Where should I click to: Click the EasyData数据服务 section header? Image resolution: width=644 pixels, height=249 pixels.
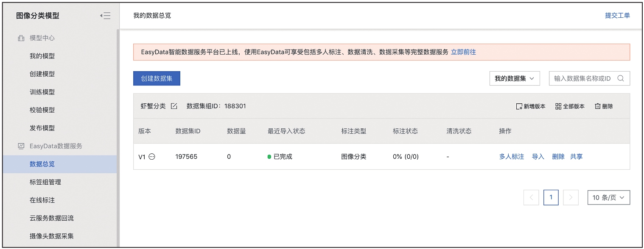click(x=56, y=146)
